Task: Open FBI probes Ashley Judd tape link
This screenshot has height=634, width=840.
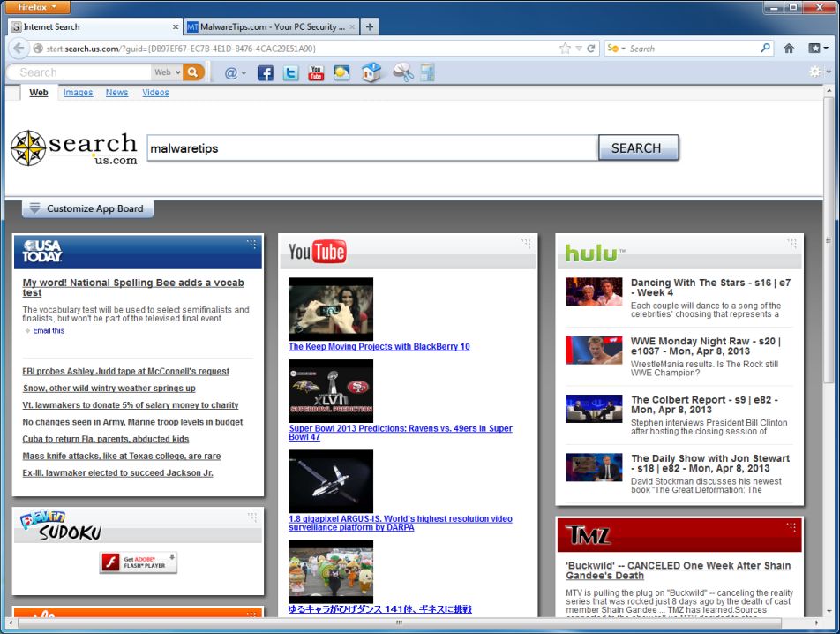Action: [126, 371]
